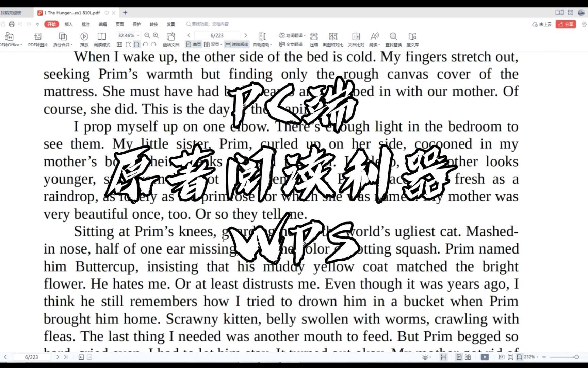This screenshot has height=368, width=588.
Task: Click the 旋转文档 rotate document tool
Action: [x=171, y=40]
